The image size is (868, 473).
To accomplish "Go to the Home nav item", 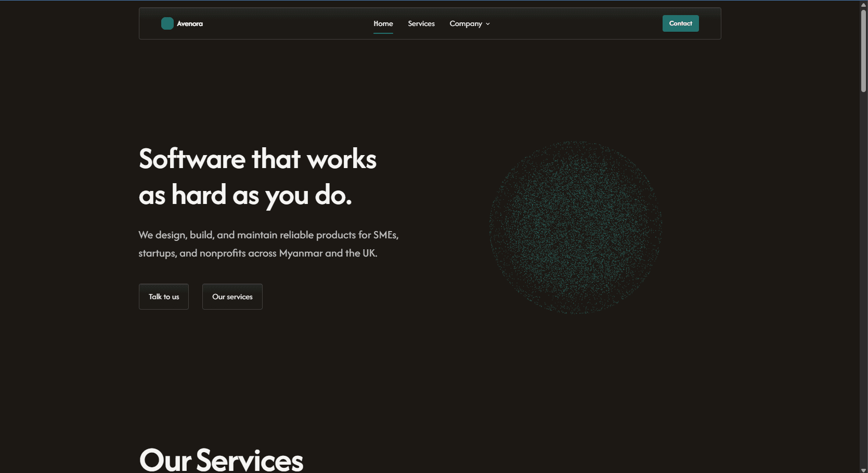I will [383, 24].
